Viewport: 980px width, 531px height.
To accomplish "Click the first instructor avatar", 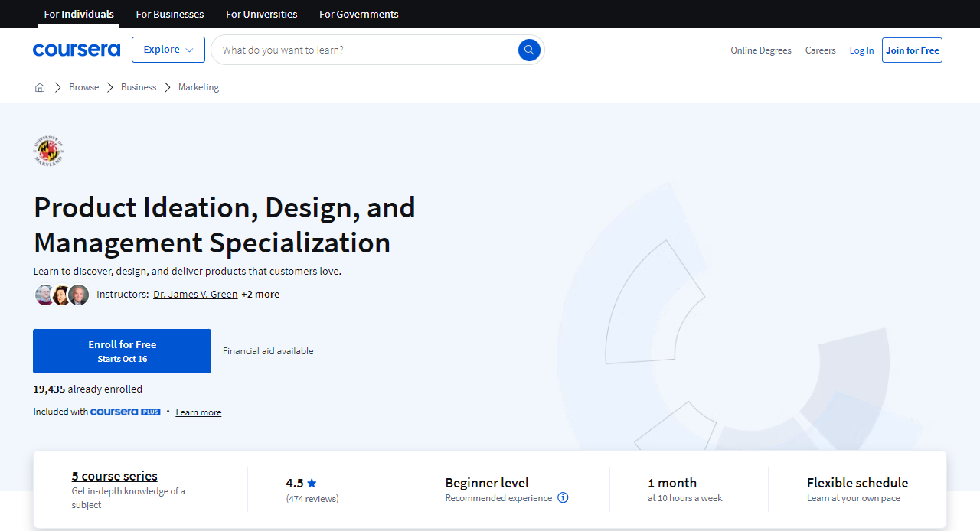I will (45, 295).
